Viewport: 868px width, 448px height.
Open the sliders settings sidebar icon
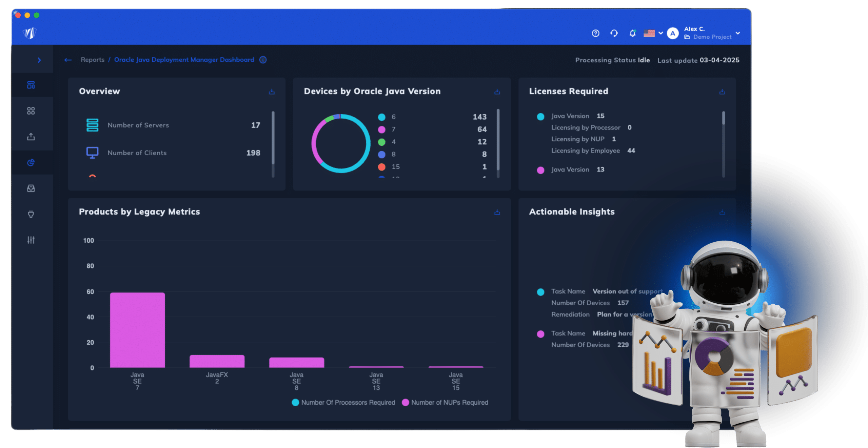pos(31,240)
